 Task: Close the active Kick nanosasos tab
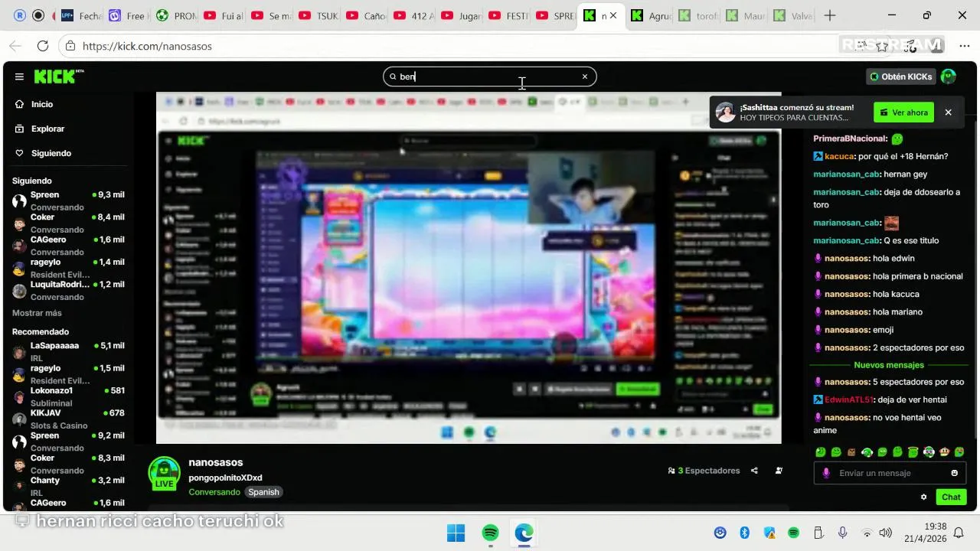(x=613, y=15)
